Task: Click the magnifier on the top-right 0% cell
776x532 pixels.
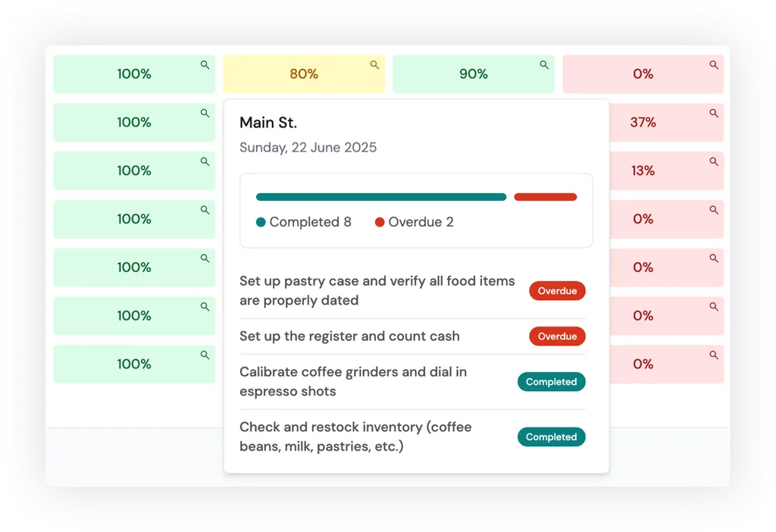Action: (714, 65)
